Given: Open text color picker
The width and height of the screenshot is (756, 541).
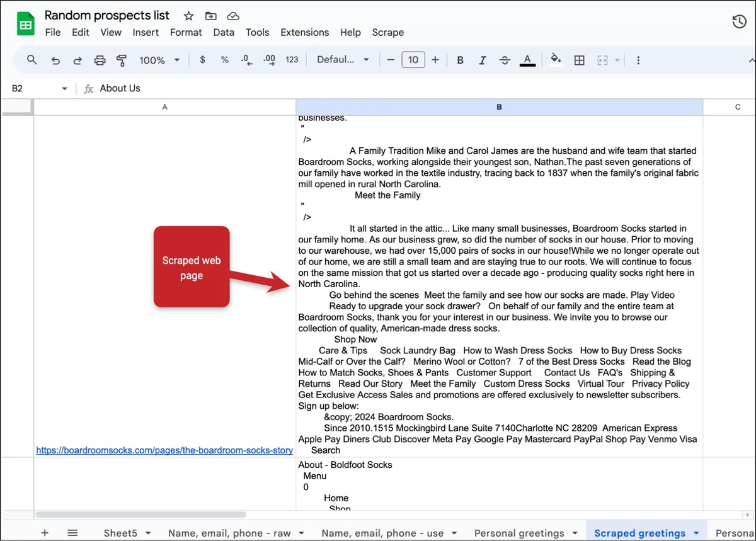Looking at the screenshot, I should pos(528,60).
